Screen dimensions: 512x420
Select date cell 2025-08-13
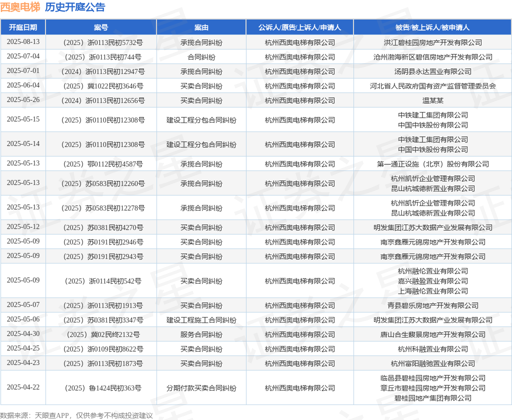[x=23, y=42]
